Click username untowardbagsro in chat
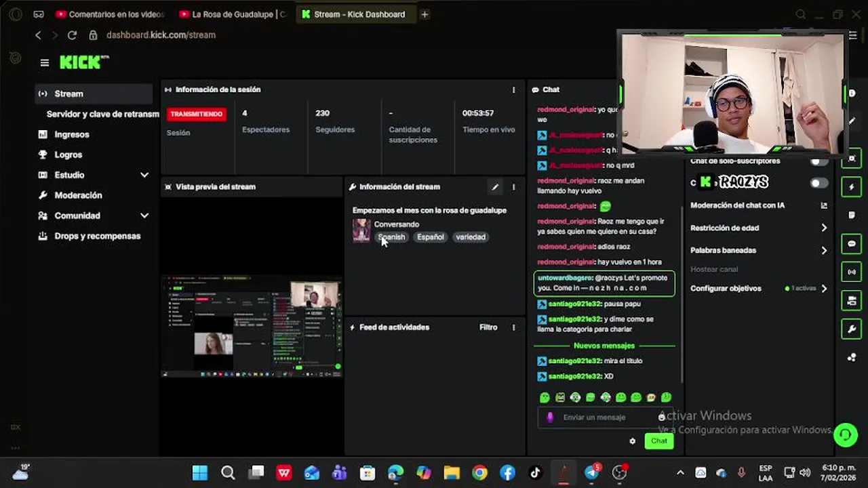 point(565,278)
